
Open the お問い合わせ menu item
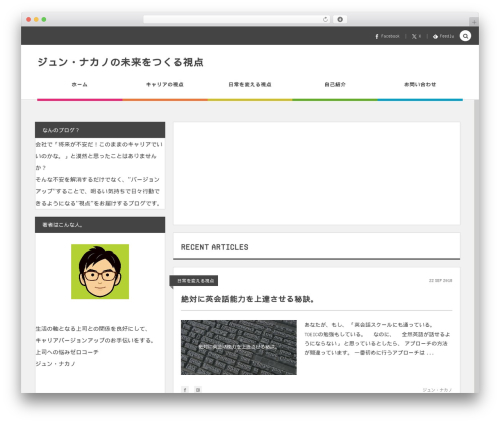click(420, 84)
